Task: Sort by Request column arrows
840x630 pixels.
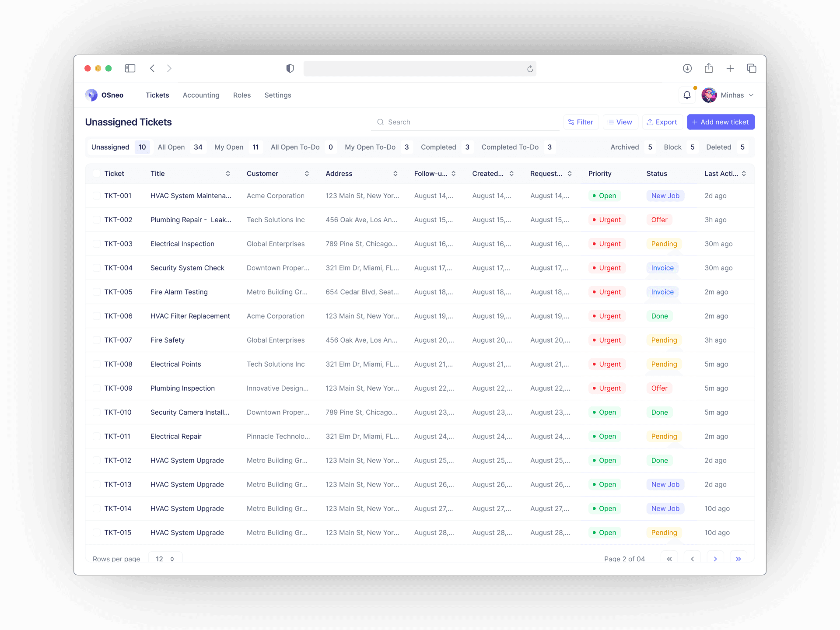Action: click(x=570, y=174)
